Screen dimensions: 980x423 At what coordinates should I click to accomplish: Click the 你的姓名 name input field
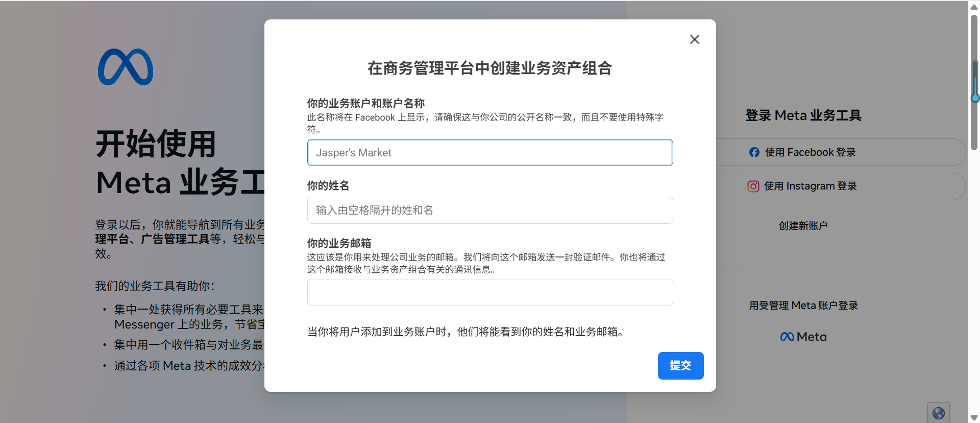[x=489, y=210]
